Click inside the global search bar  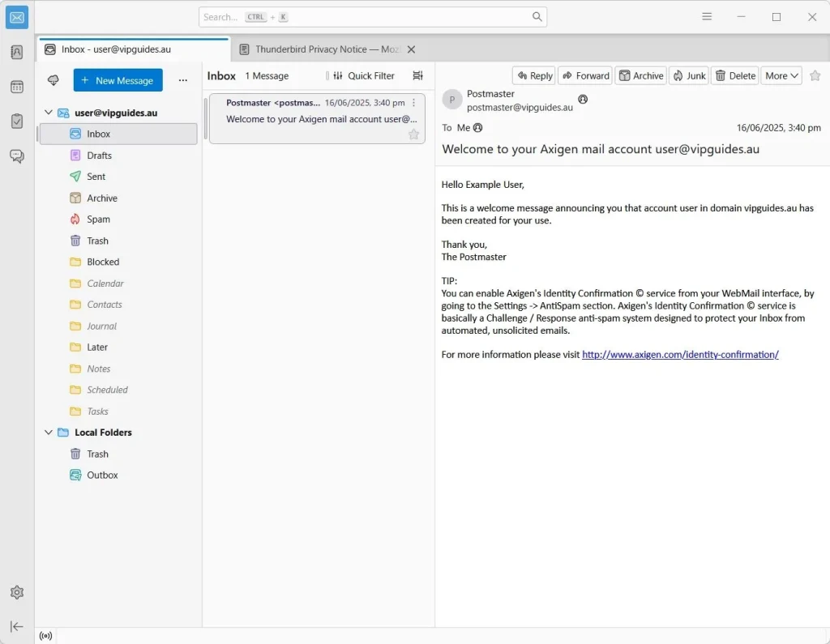pos(373,16)
